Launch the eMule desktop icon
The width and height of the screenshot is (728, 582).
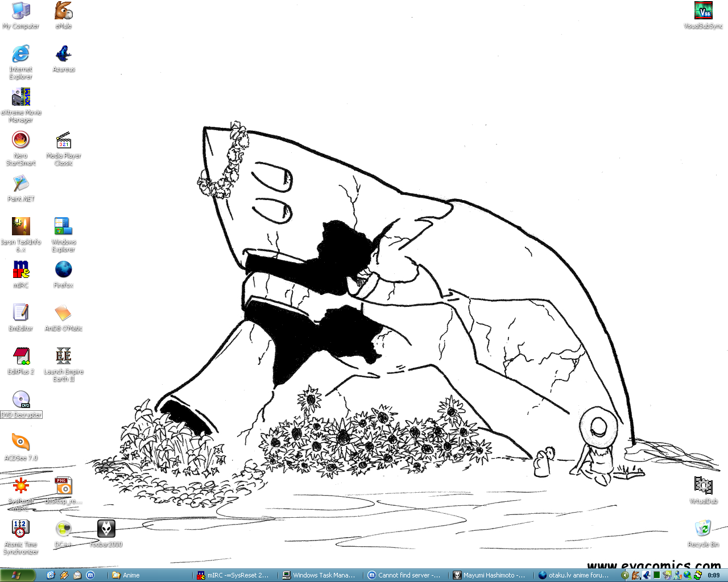[x=64, y=15]
